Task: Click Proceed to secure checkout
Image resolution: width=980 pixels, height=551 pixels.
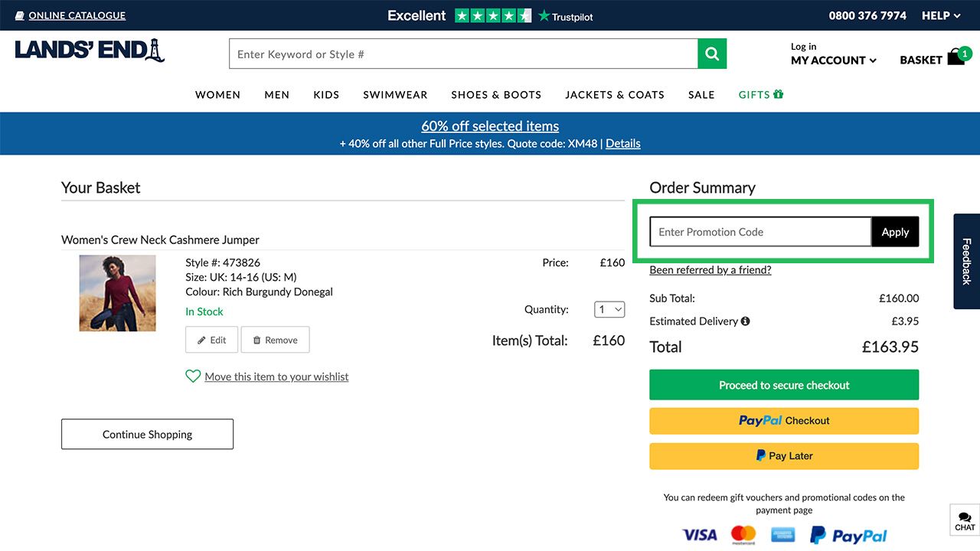Action: 784,385
